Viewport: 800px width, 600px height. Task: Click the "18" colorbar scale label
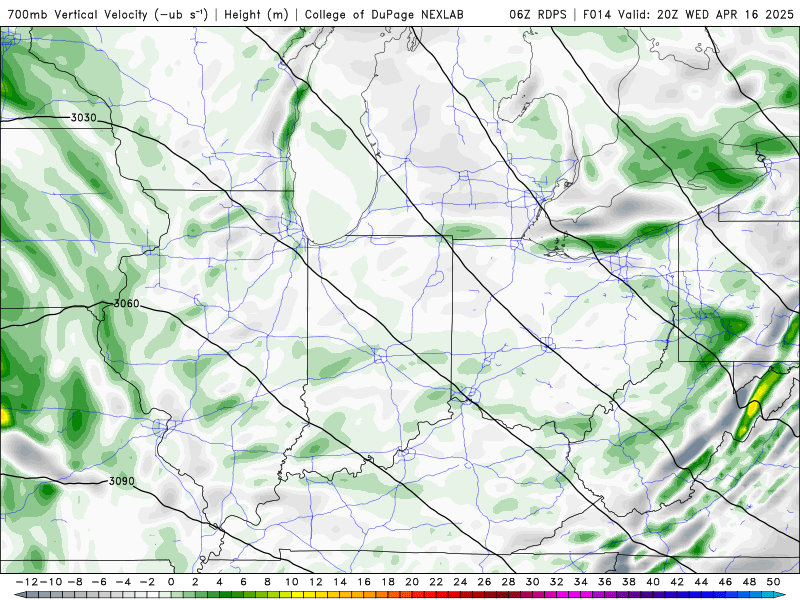tap(388, 582)
